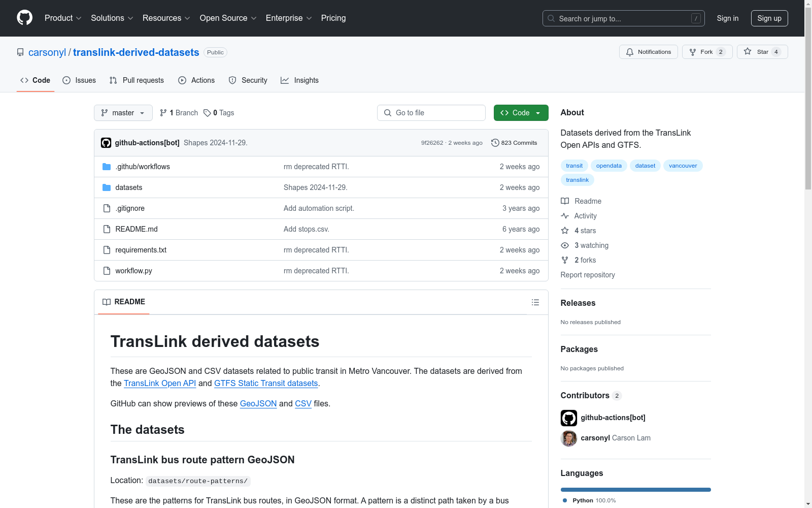Open the Issues tab
This screenshot has height=508, width=812.
79,80
